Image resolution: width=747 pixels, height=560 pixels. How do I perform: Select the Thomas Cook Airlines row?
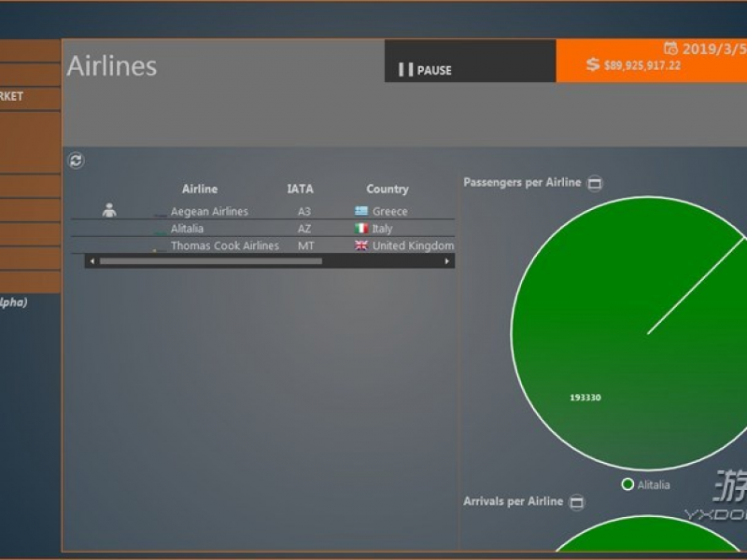tap(224, 245)
